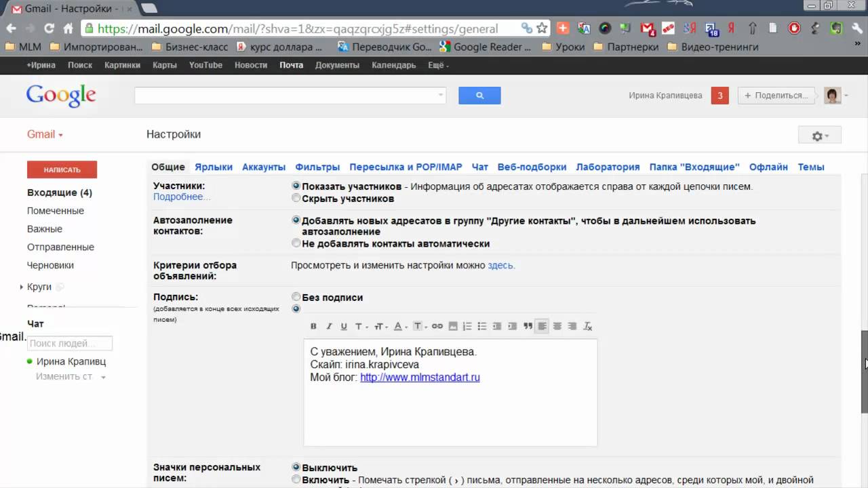Open the Gmail product dropdown

[45, 134]
